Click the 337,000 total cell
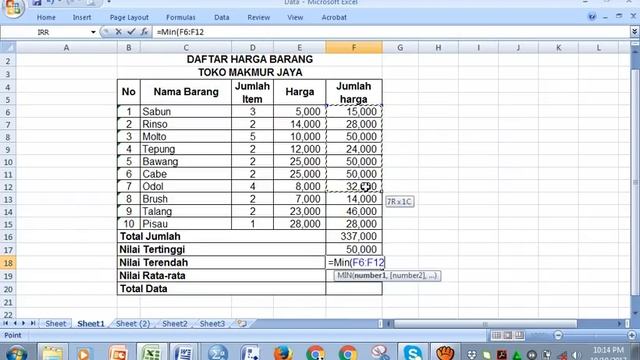The width and height of the screenshot is (640, 360). click(x=354, y=236)
